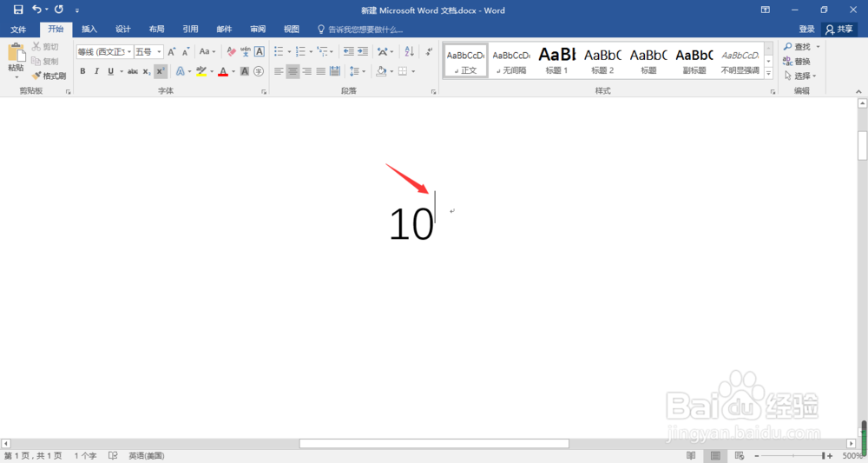
Task: Open the font size dropdown (五号)
Action: click(x=160, y=51)
